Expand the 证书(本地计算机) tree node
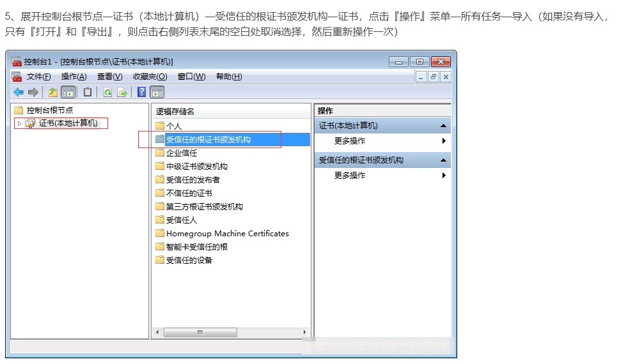Image resolution: width=619 pixels, height=364 pixels. click(x=19, y=123)
